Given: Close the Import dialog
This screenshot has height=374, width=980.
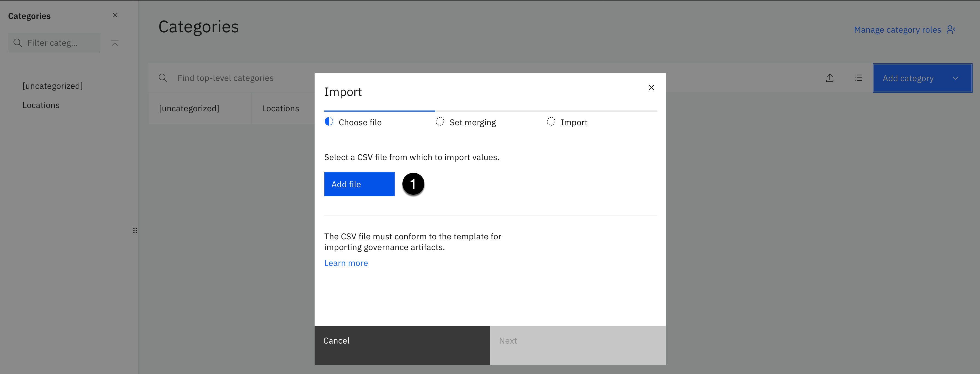Looking at the screenshot, I should 651,87.
